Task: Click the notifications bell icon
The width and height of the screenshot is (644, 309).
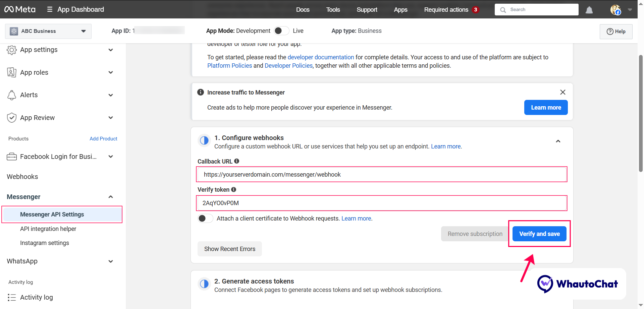Action: (x=589, y=10)
